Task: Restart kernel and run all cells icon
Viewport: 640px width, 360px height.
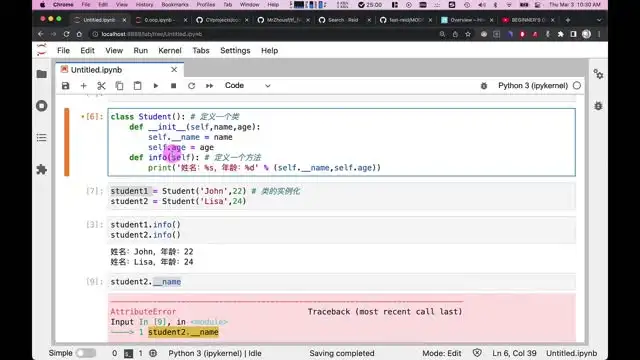Action: click(x=209, y=86)
